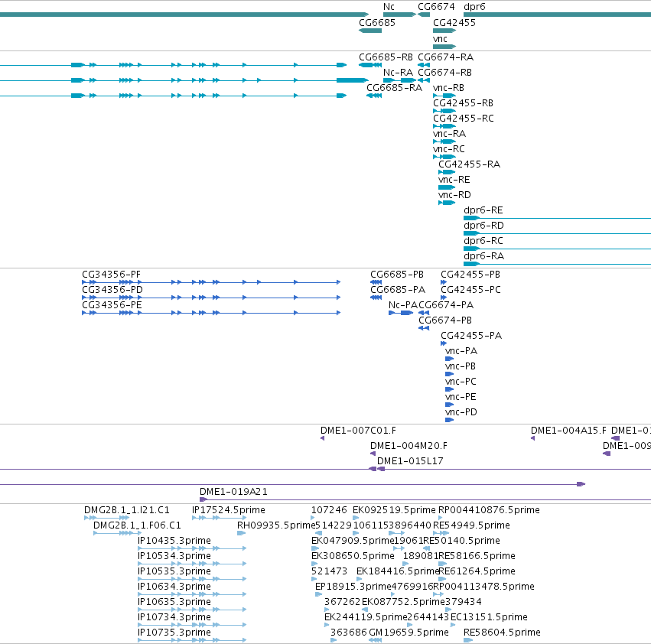
Task: Click transcript dpr6-RD
Action: [x=483, y=226]
